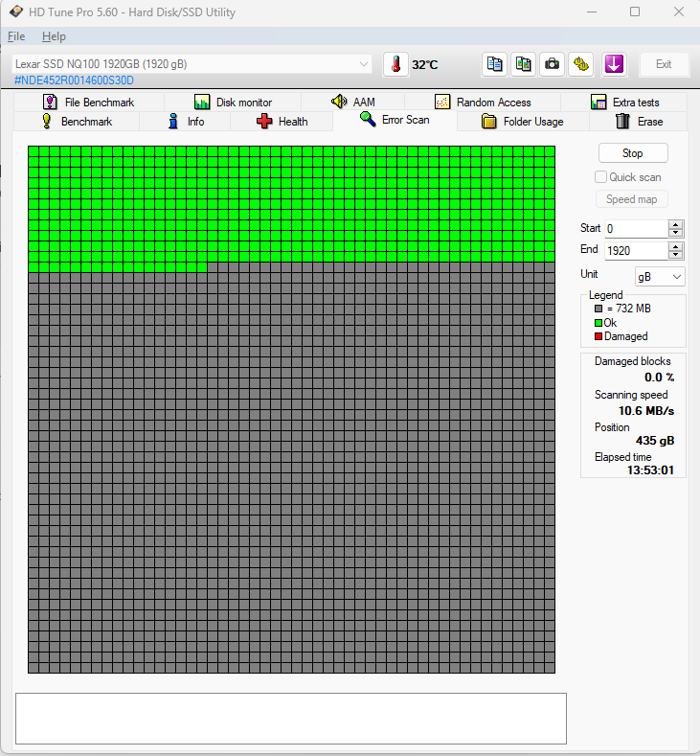The image size is (700, 756).
Task: Decrease the Start value with down arrow
Action: click(x=675, y=233)
